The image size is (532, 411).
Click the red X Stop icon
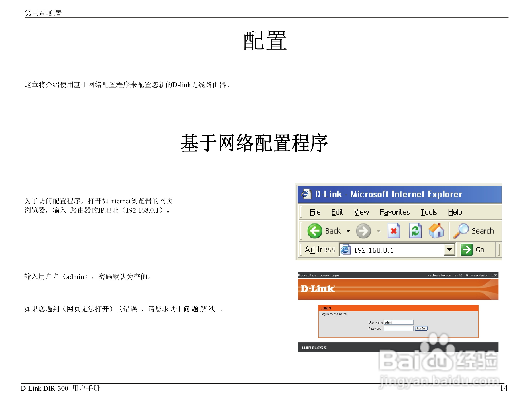394,230
